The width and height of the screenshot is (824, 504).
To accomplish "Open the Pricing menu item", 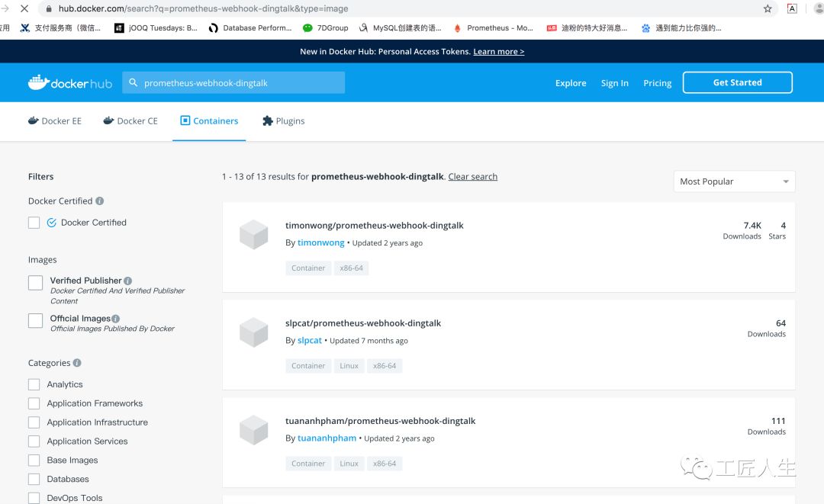I will click(657, 82).
